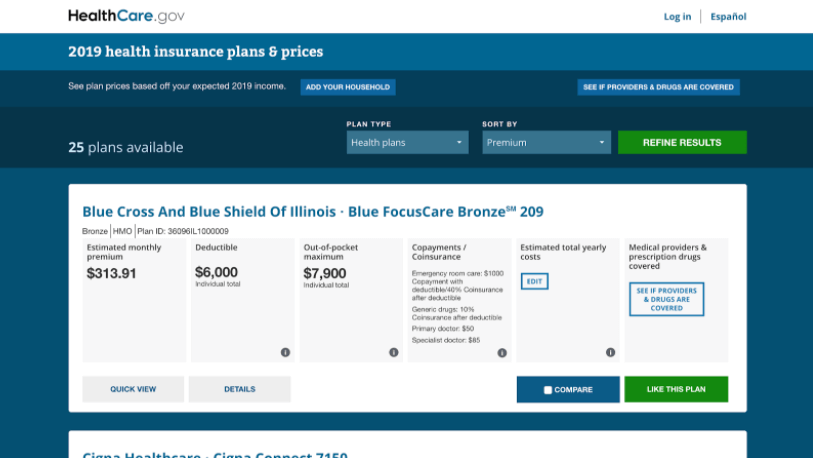
Task: Click the Bronze metal level label
Action: pyautogui.click(x=95, y=231)
